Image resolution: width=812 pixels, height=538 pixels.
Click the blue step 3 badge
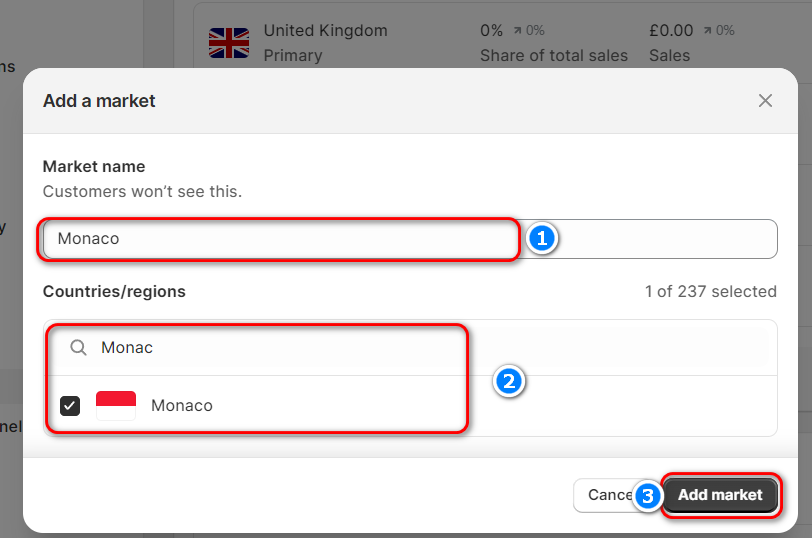(x=649, y=495)
